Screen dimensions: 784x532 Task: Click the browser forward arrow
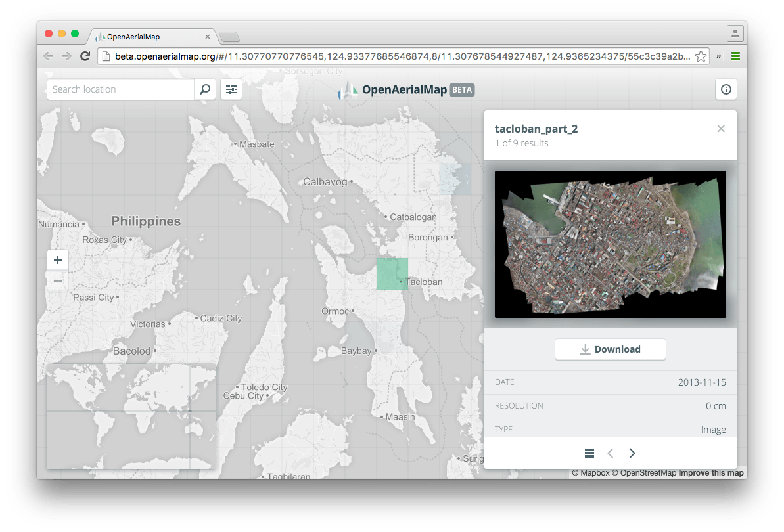66,56
